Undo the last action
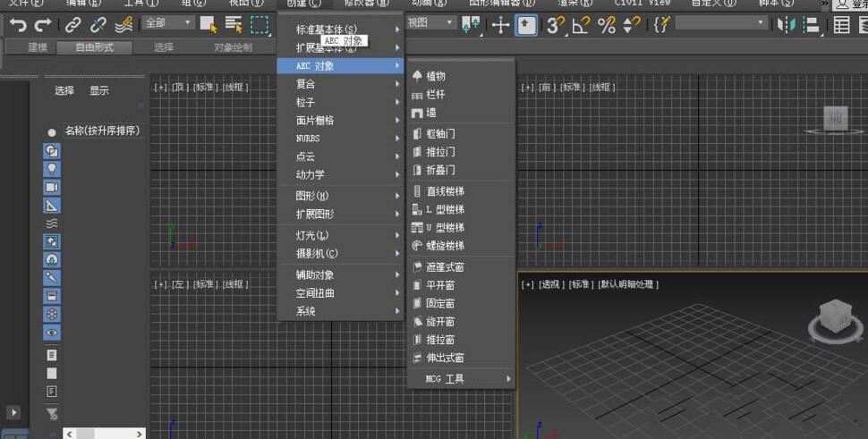 [x=18, y=25]
